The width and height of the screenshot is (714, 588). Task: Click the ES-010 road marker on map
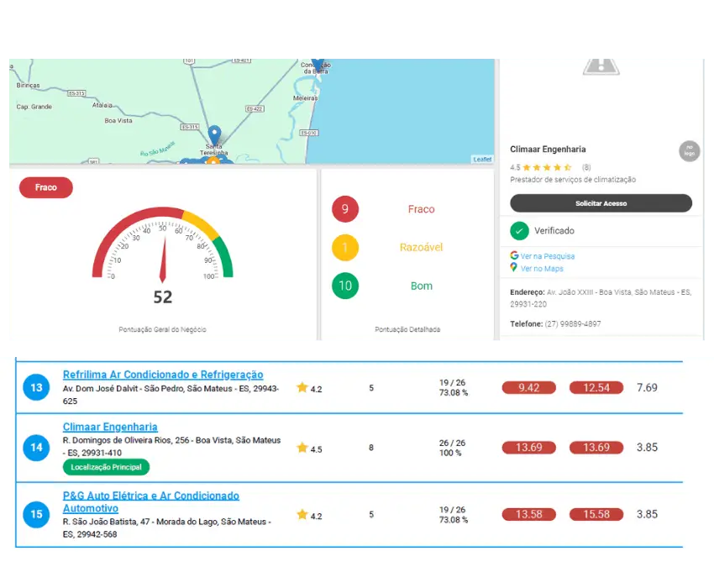click(x=309, y=133)
